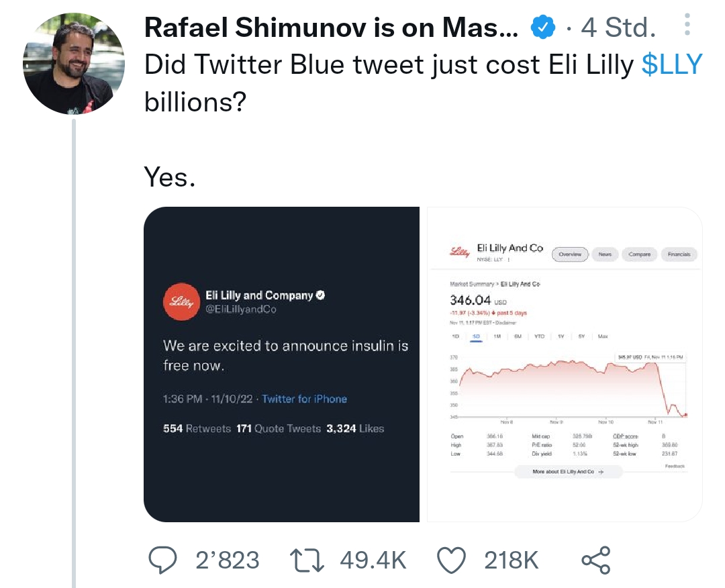Click the Lilly script logo on the stock page
This screenshot has height=588, width=725.
pyautogui.click(x=459, y=252)
